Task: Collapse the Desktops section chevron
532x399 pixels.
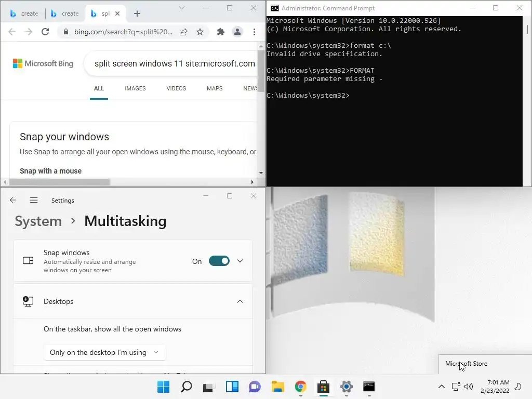Action: [x=240, y=301]
